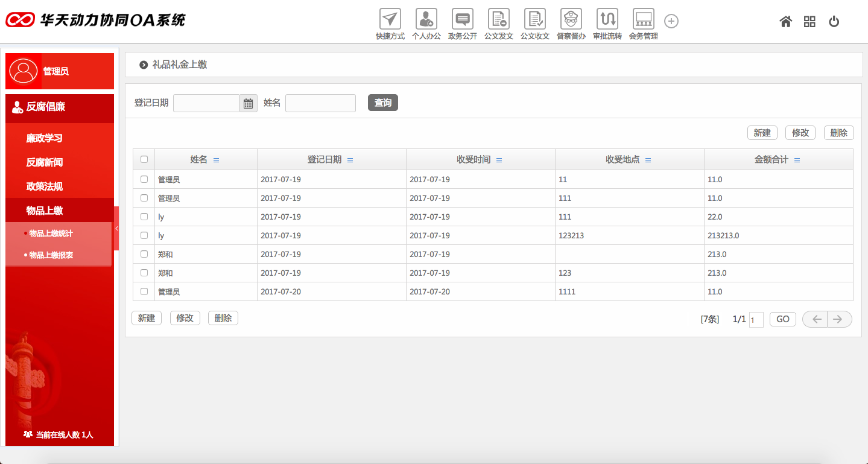Viewport: 868px width, 464px height.
Task: Click the home icon at top right
Action: (785, 21)
